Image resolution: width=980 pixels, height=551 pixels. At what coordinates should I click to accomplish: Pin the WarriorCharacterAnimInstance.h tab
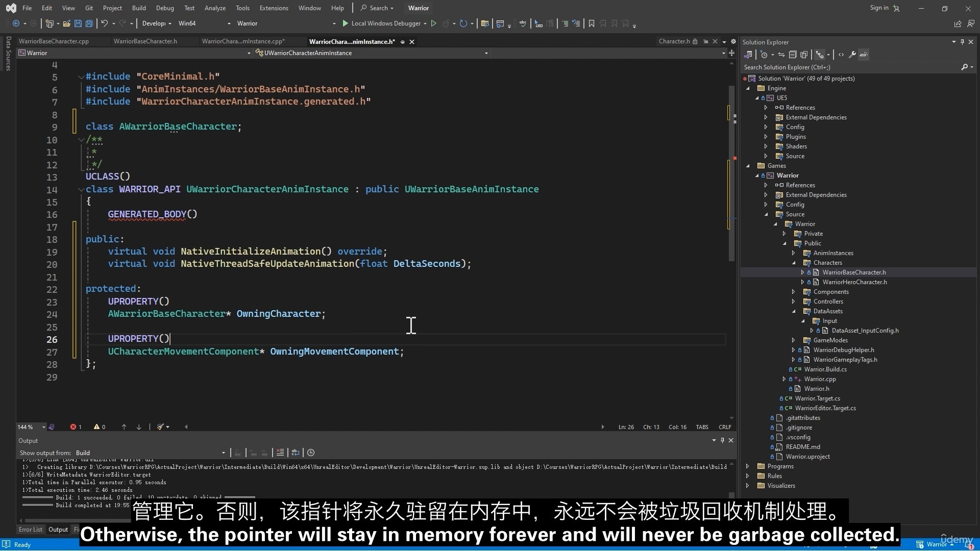pos(403,42)
